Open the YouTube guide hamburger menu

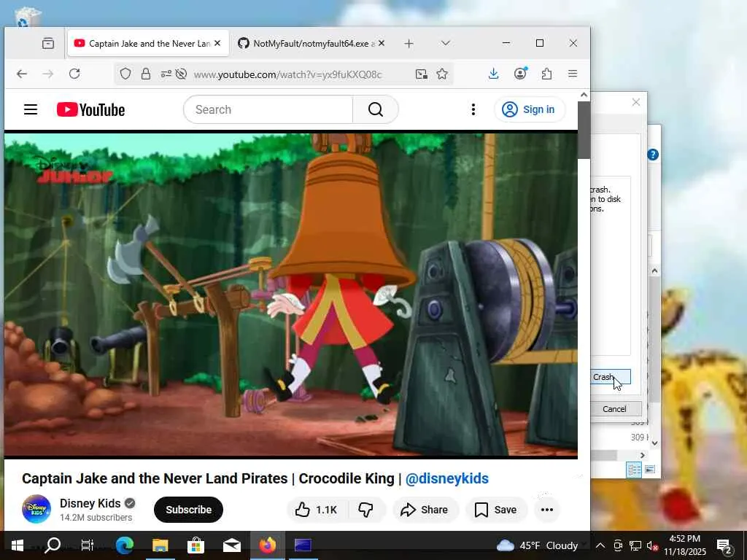[31, 109]
